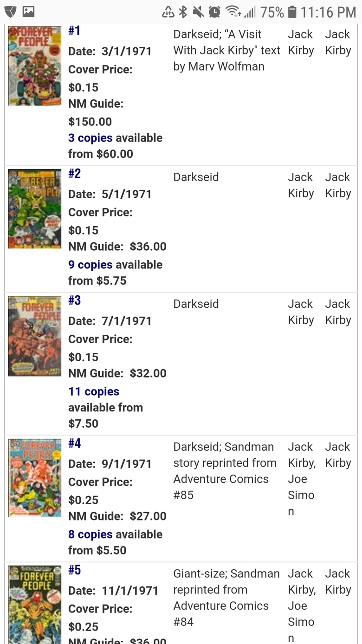
Task: View the "9 copies" available link
Action: 90,265
